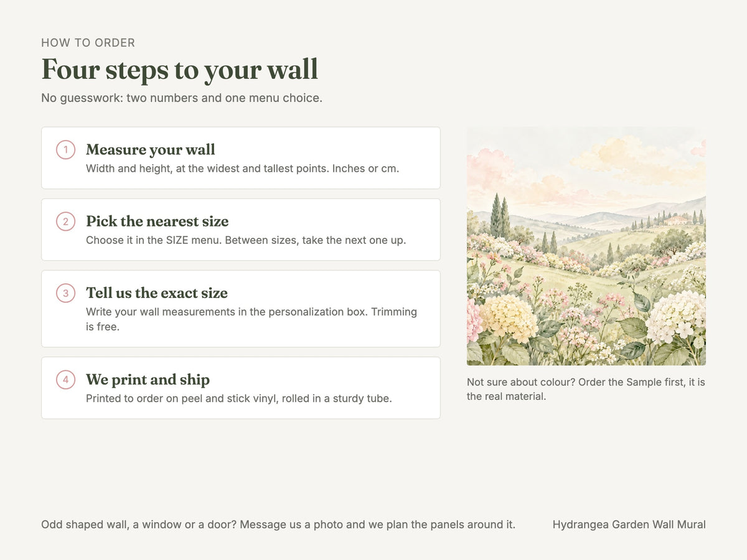Viewport: 747px width, 560px height.
Task: Click the hydrangea garden mural preview image
Action: 586,246
